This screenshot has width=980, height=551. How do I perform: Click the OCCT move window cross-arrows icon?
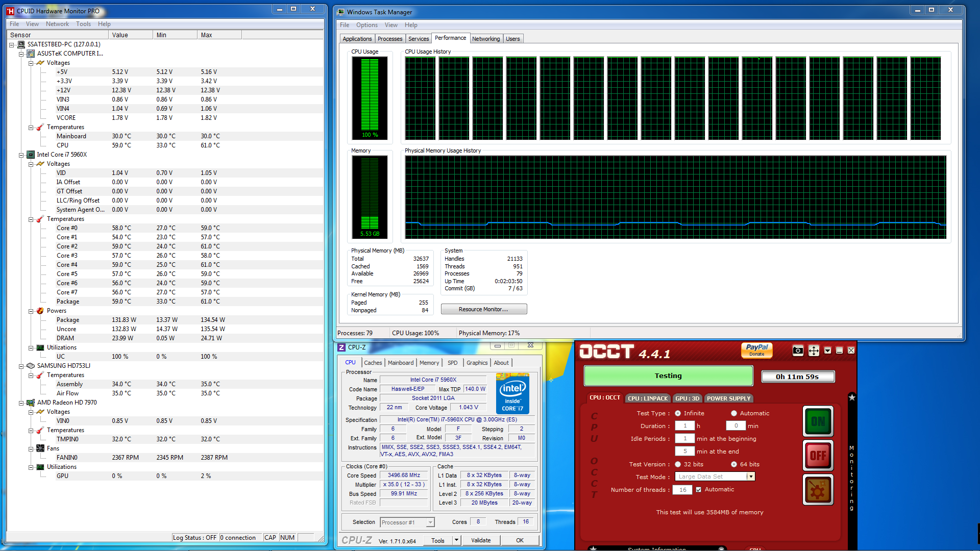coord(814,350)
